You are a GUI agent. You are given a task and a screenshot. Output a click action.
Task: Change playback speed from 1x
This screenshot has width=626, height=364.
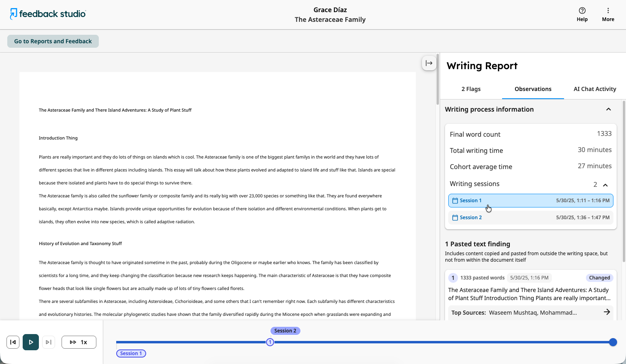coord(79,342)
